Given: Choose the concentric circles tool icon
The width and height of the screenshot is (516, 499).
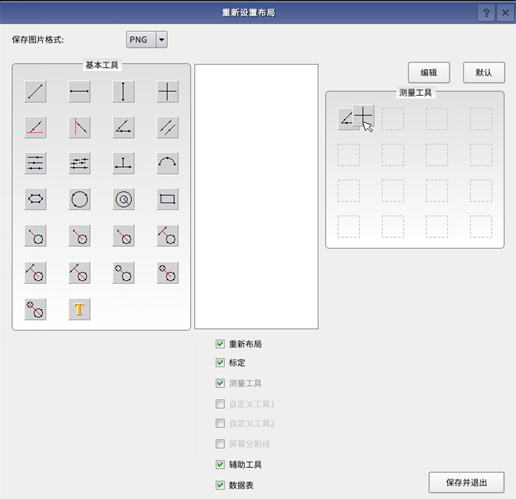Looking at the screenshot, I should click(x=123, y=199).
